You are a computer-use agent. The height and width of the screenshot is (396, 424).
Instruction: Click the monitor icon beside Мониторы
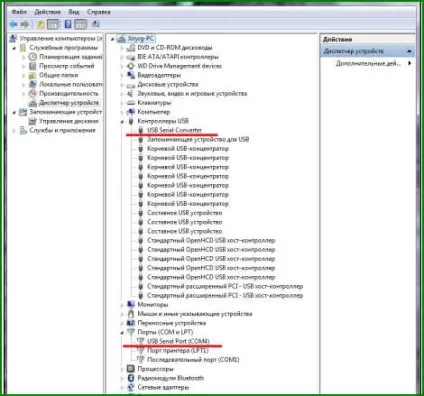[131, 304]
